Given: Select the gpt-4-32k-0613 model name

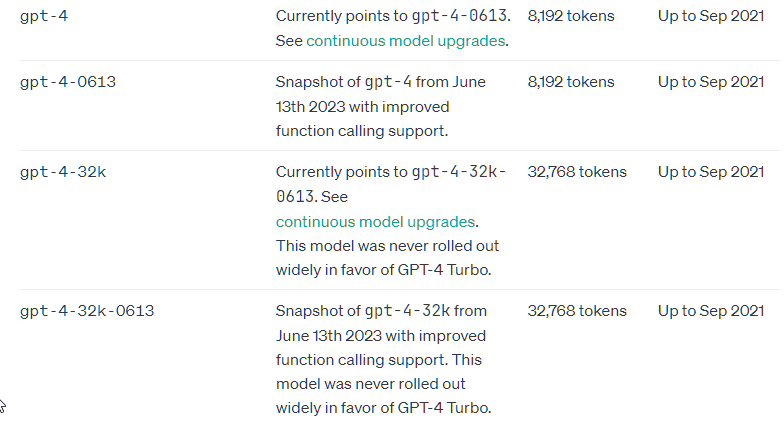Looking at the screenshot, I should click(87, 311).
